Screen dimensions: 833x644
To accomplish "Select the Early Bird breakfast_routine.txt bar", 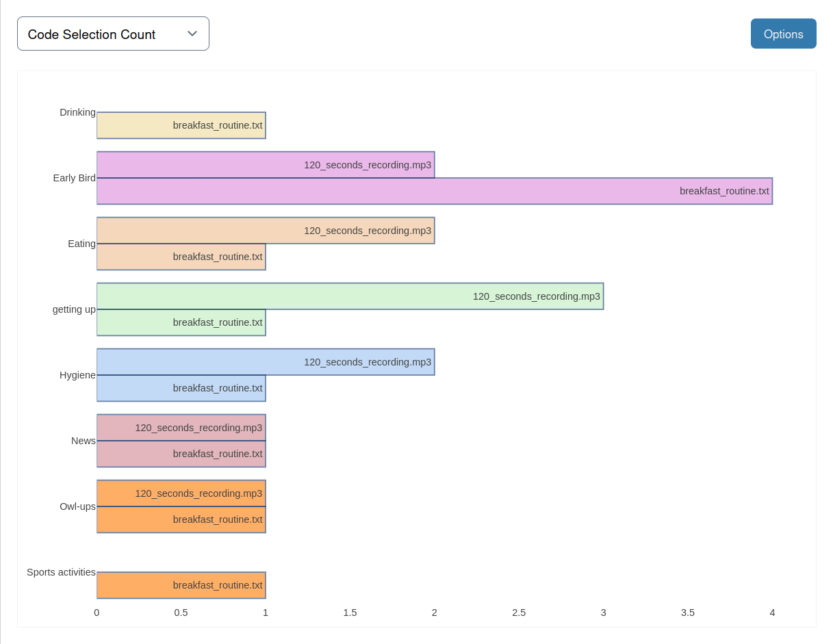I will (434, 192).
